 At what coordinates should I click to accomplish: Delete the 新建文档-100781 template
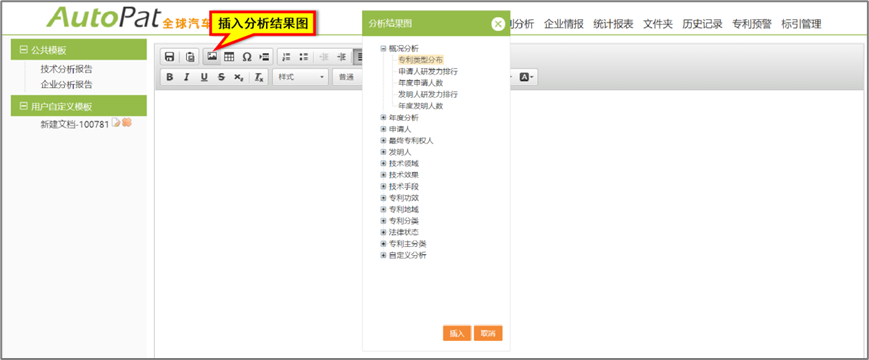(127, 122)
